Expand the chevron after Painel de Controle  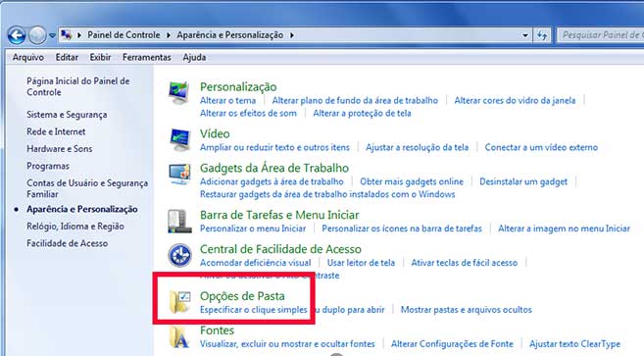pos(169,35)
